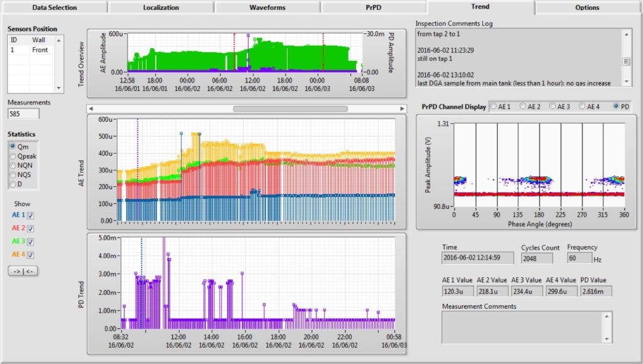Select sensor row 1 Front

click(x=31, y=50)
